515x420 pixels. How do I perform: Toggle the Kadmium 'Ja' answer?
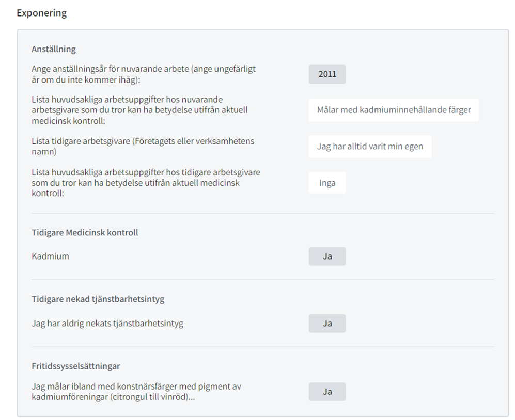327,256
